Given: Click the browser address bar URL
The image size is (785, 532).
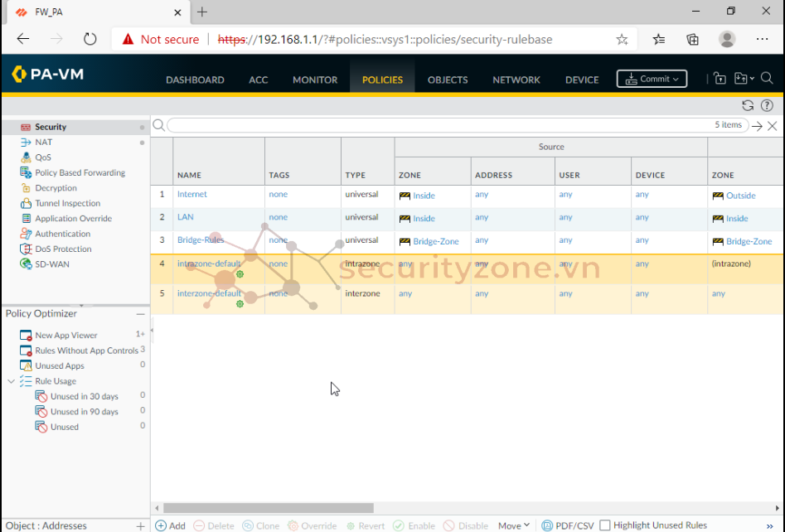Looking at the screenshot, I should pyautogui.click(x=385, y=40).
